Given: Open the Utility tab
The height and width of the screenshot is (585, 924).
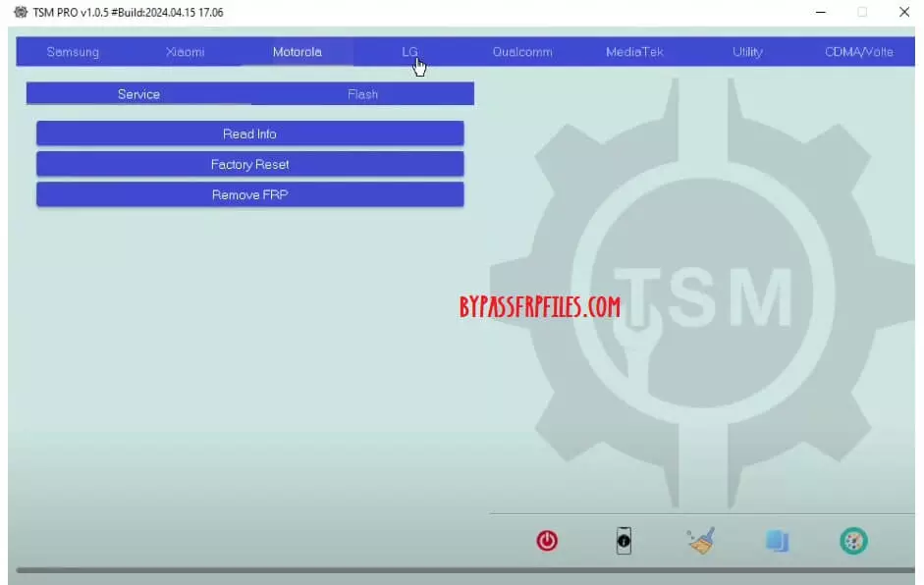Looking at the screenshot, I should pyautogui.click(x=746, y=52).
